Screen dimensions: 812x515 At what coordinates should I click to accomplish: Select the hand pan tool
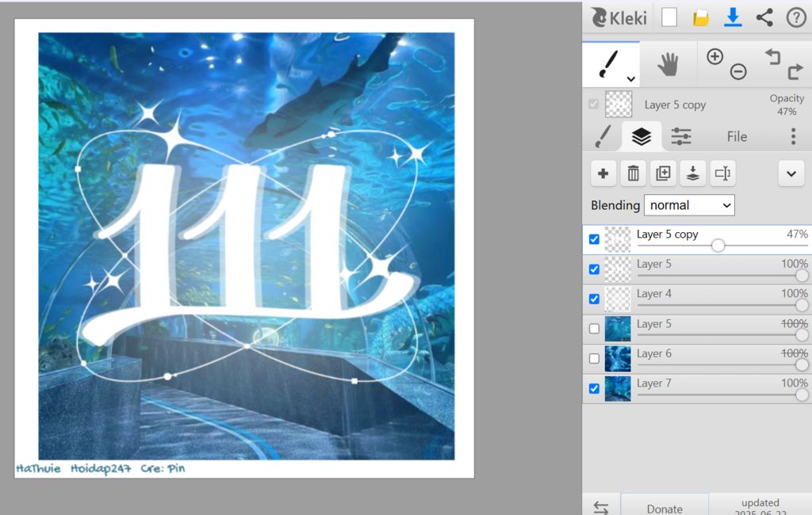click(668, 65)
